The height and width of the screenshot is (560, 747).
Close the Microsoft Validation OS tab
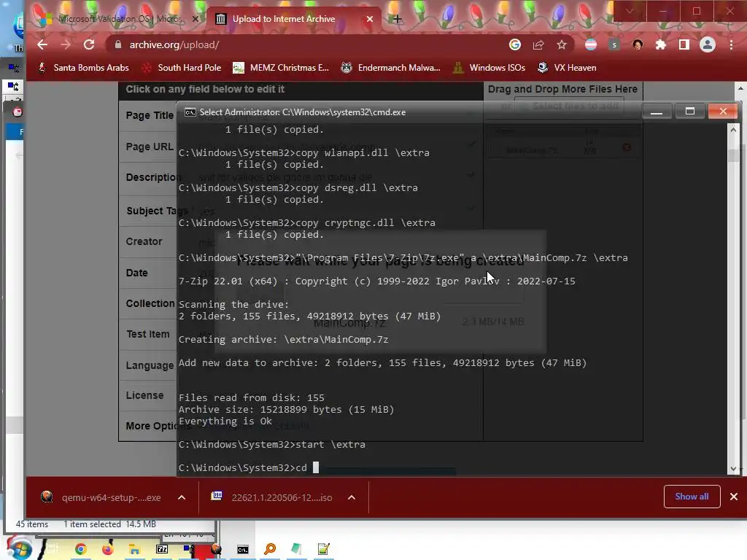click(x=196, y=19)
